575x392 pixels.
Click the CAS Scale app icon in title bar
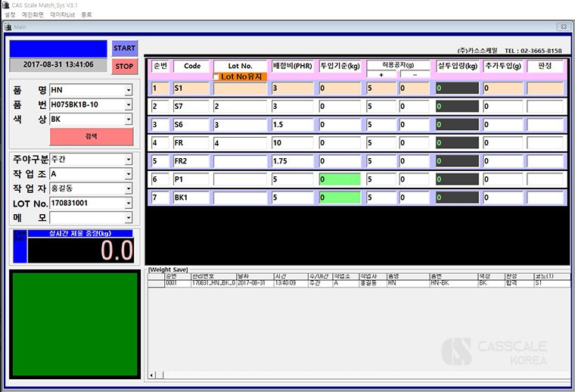click(x=6, y=5)
